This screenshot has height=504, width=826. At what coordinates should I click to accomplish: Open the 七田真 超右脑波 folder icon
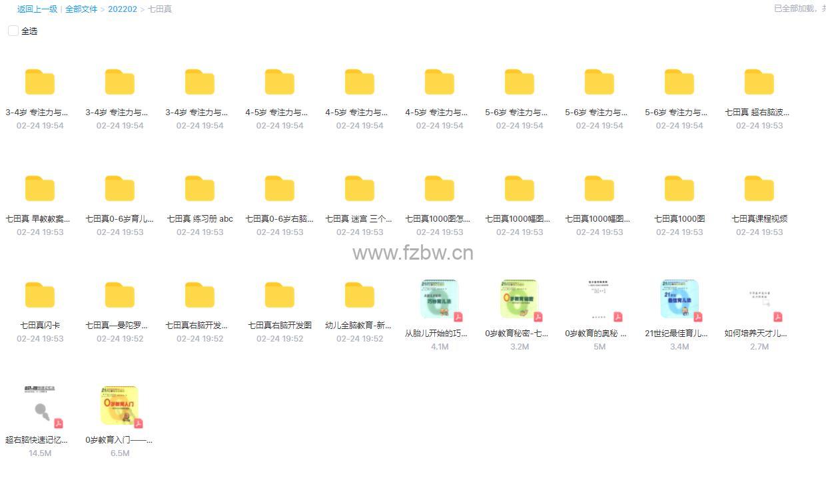[x=759, y=83]
